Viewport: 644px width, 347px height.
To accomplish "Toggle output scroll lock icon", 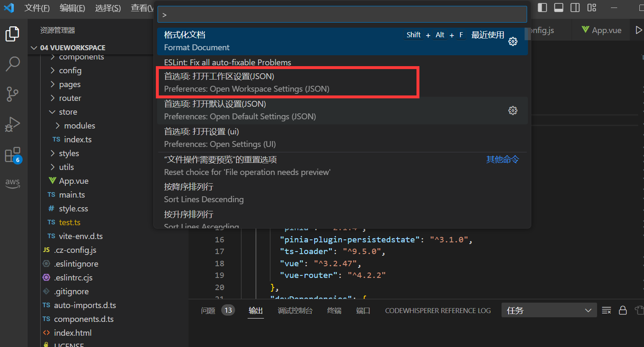I will pyautogui.click(x=623, y=310).
